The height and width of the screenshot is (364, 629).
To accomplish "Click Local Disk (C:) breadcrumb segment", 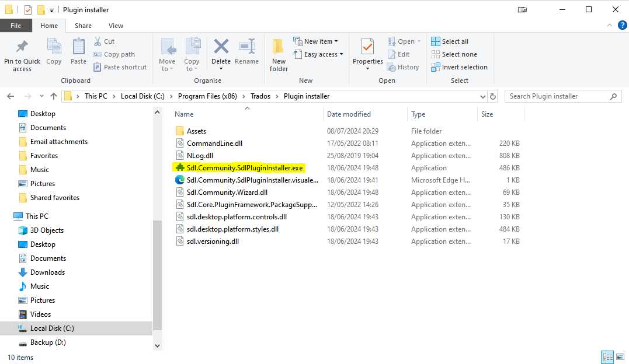I will click(x=143, y=96).
